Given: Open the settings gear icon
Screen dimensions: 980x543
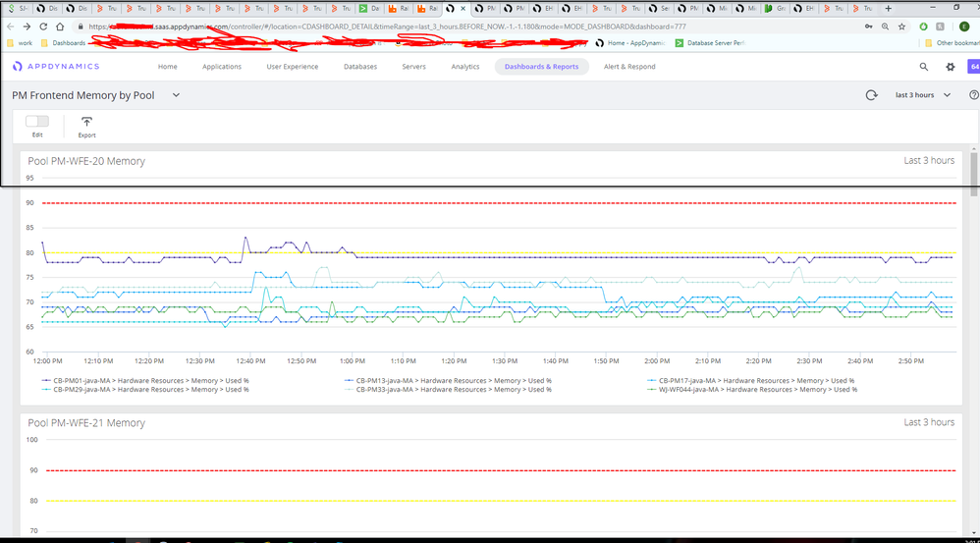Looking at the screenshot, I should pos(950,67).
